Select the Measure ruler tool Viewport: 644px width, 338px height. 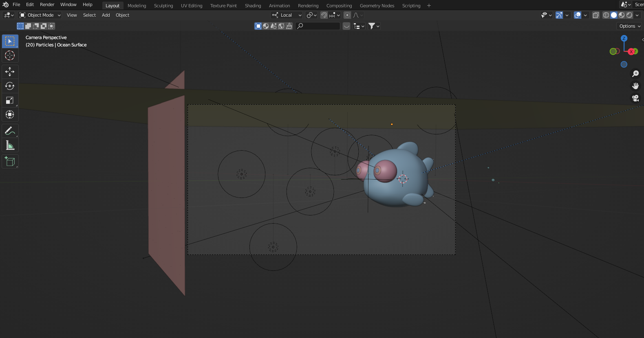click(x=10, y=145)
